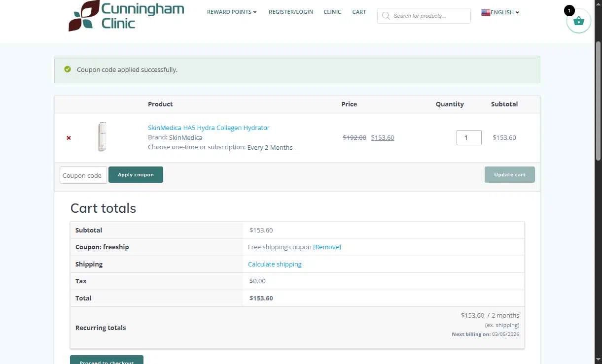Click the quantity field showing 1
Screen dimensions: 602x364
click(469, 137)
